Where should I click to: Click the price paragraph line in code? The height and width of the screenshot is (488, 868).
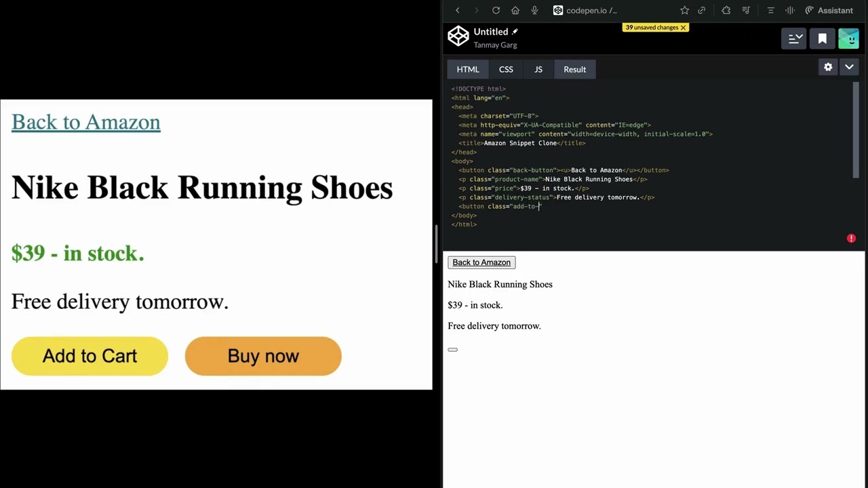524,188
